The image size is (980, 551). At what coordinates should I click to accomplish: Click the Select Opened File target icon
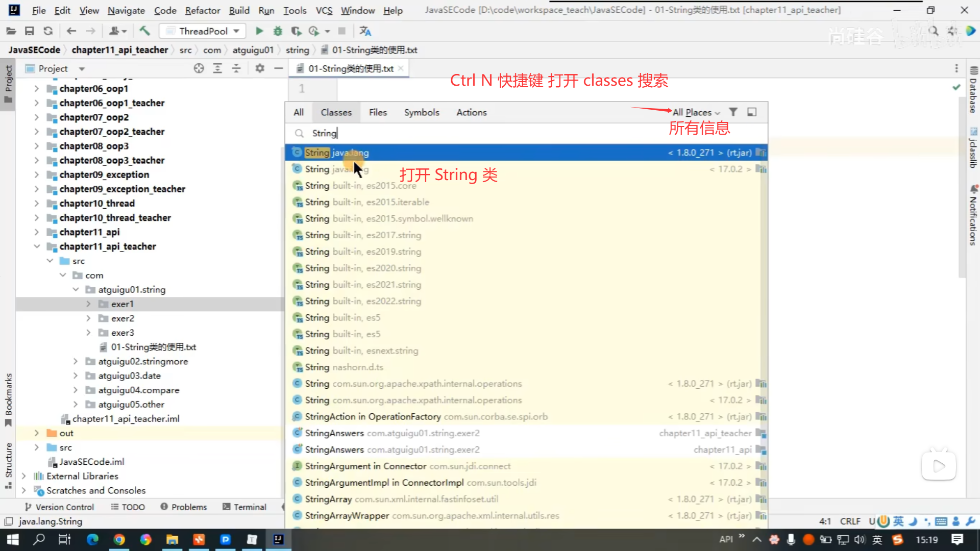click(x=199, y=68)
